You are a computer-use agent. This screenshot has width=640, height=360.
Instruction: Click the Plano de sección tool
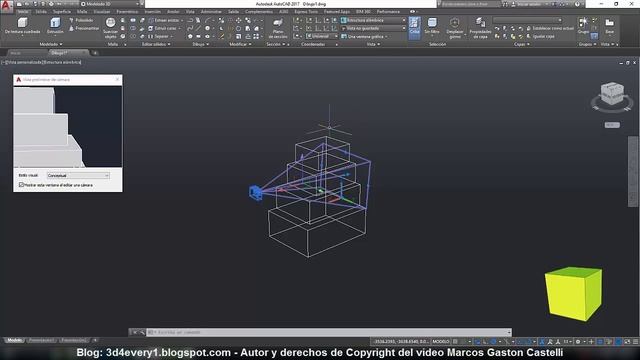[278, 28]
